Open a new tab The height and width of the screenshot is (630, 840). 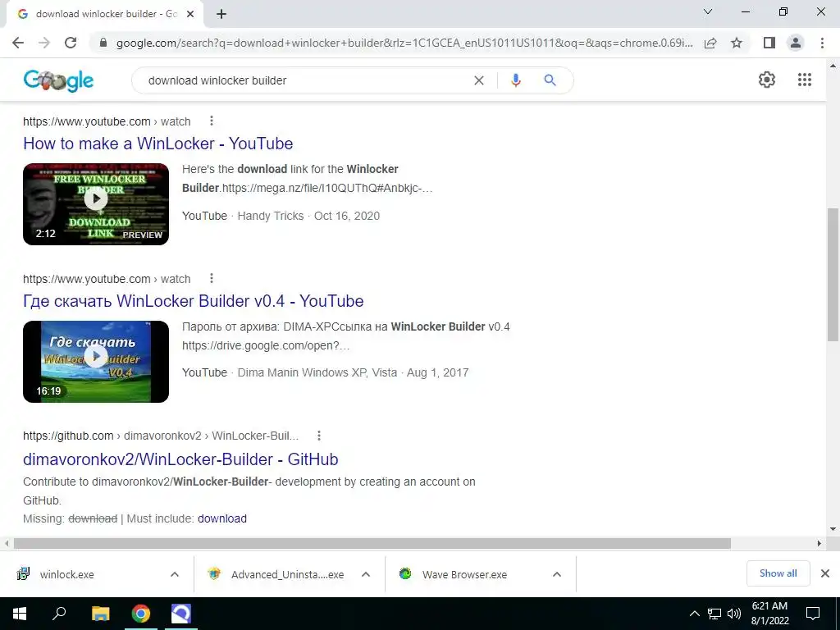(221, 14)
